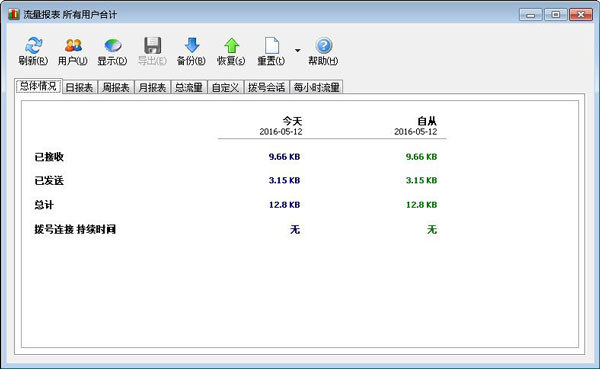Viewport: 600px width, 369px height.
Task: Click the 已发送 row label
Action: pos(49,180)
